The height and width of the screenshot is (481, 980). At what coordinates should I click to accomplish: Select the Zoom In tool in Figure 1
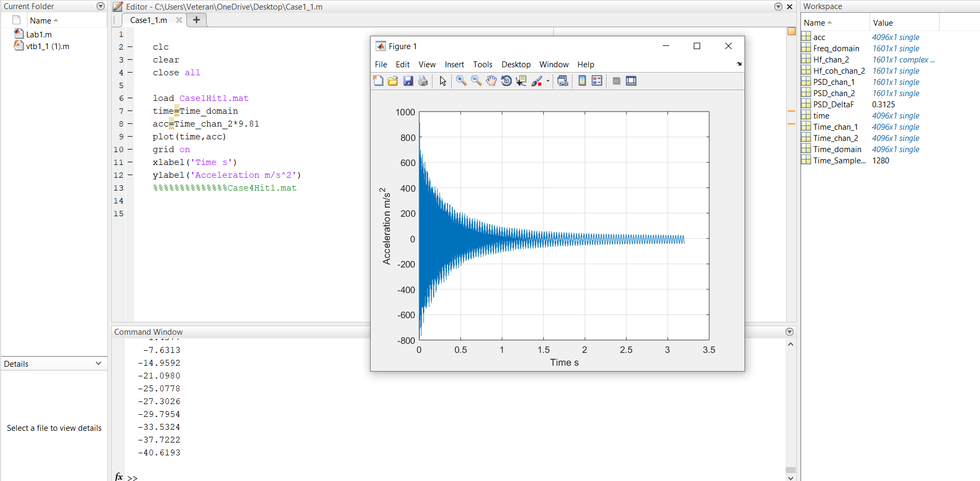(461, 81)
